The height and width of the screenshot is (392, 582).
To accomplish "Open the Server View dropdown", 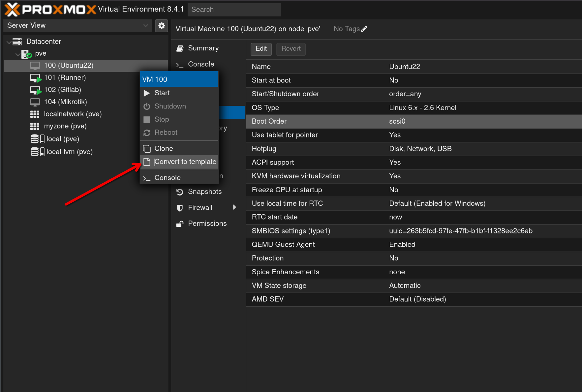I will 145,25.
